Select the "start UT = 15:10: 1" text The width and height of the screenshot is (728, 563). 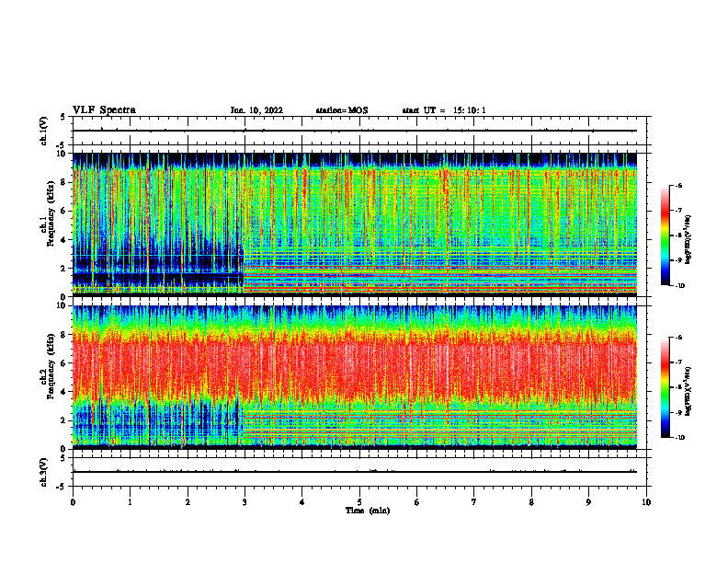click(x=444, y=110)
